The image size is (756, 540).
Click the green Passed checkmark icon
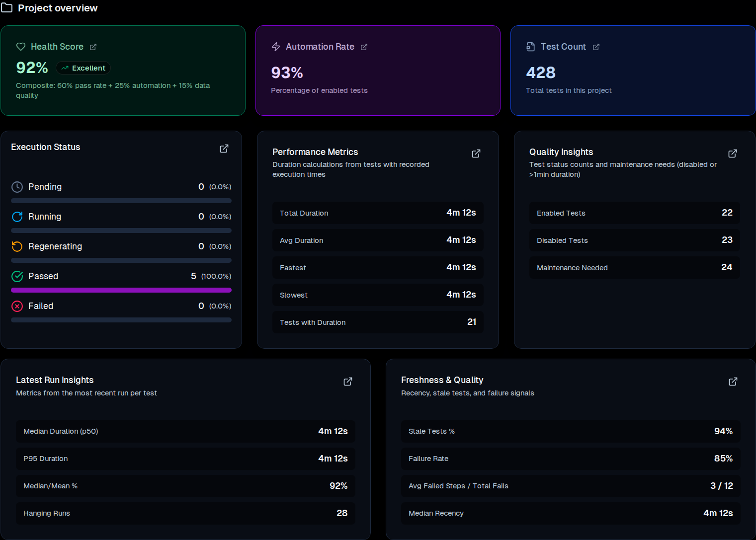point(17,276)
